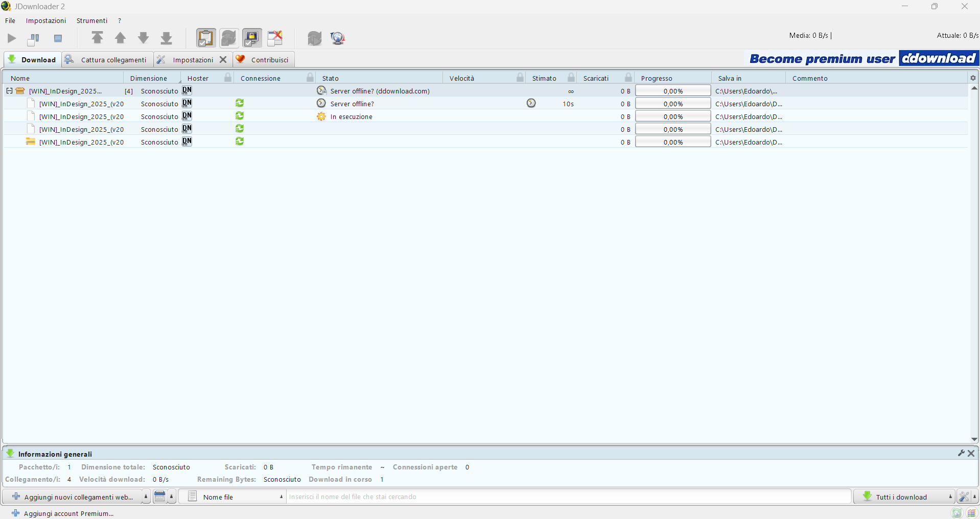980x519 pixels.
Task: Stop all downloads with stop icon
Action: (x=58, y=38)
